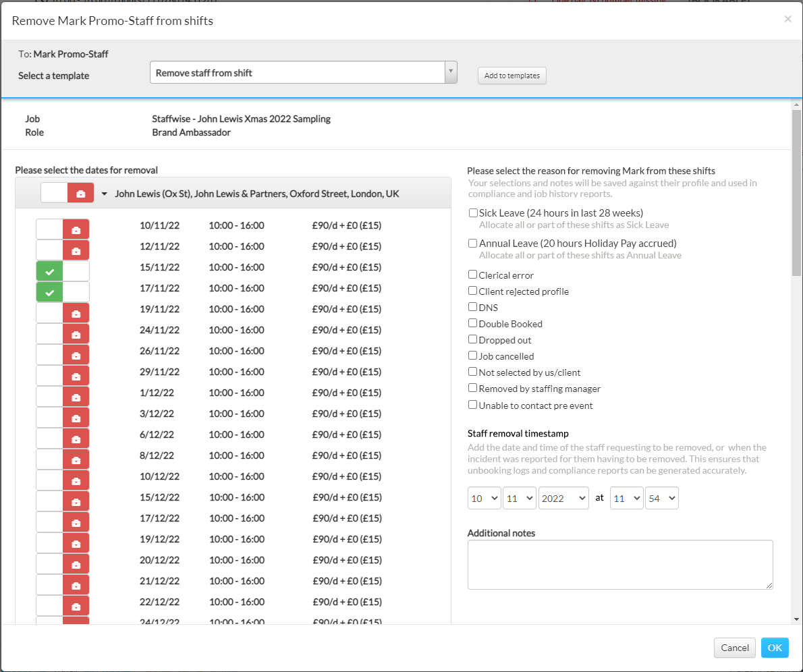Image resolution: width=803 pixels, height=672 pixels.
Task: Click the red icon in John Lewis venue header
Action: [81, 194]
